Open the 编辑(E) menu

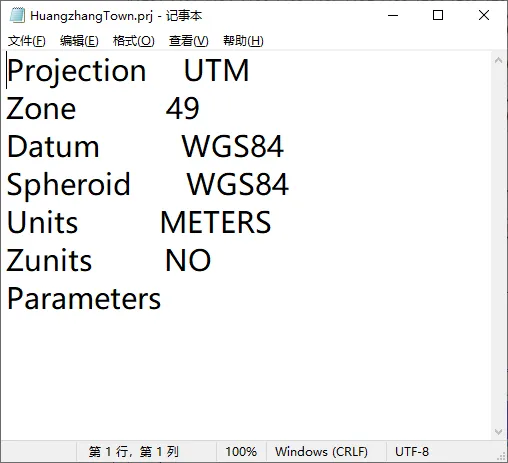pos(79,41)
